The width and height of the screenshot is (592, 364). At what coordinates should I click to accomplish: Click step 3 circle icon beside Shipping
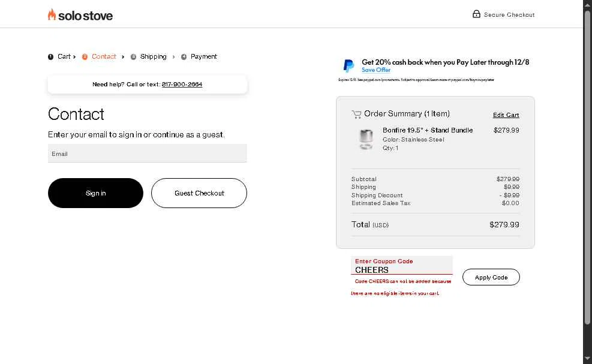click(x=133, y=57)
